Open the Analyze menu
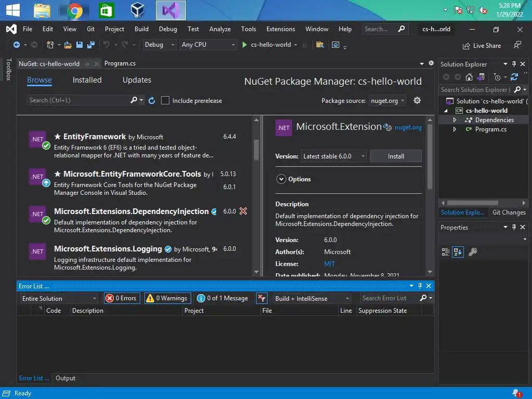The image size is (532, 399). click(220, 29)
